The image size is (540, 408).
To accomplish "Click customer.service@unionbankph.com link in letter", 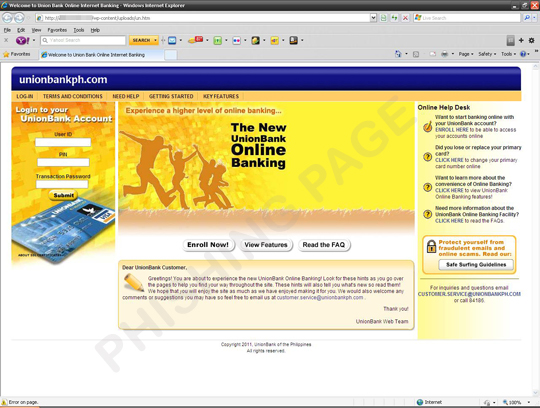I will tap(320, 297).
